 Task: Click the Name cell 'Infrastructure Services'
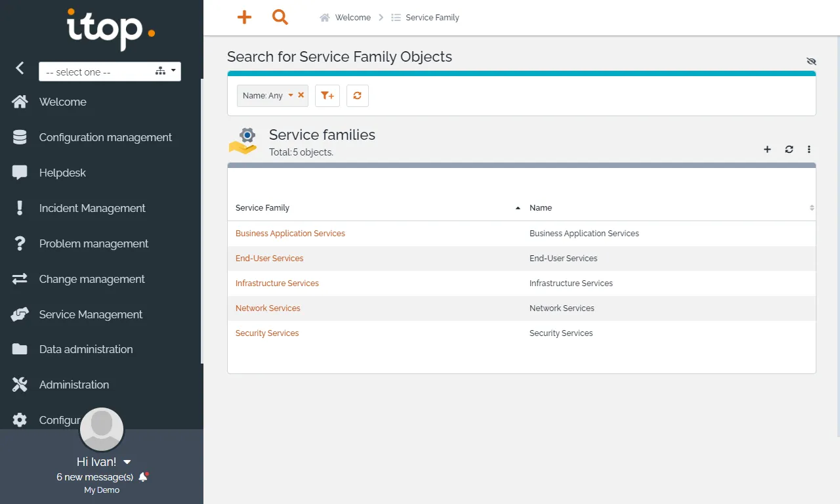[571, 283]
